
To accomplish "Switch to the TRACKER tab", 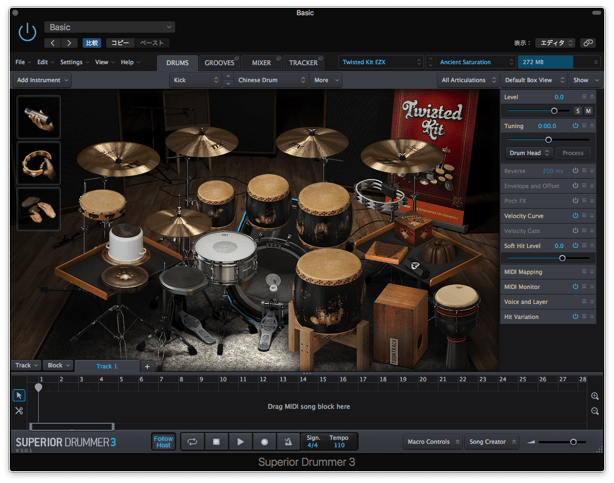I will (x=303, y=63).
